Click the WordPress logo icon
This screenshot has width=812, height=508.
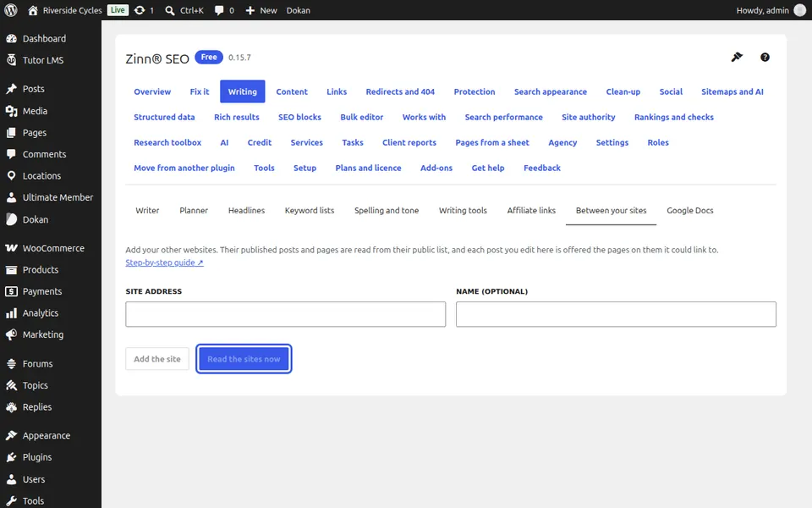[x=11, y=10]
